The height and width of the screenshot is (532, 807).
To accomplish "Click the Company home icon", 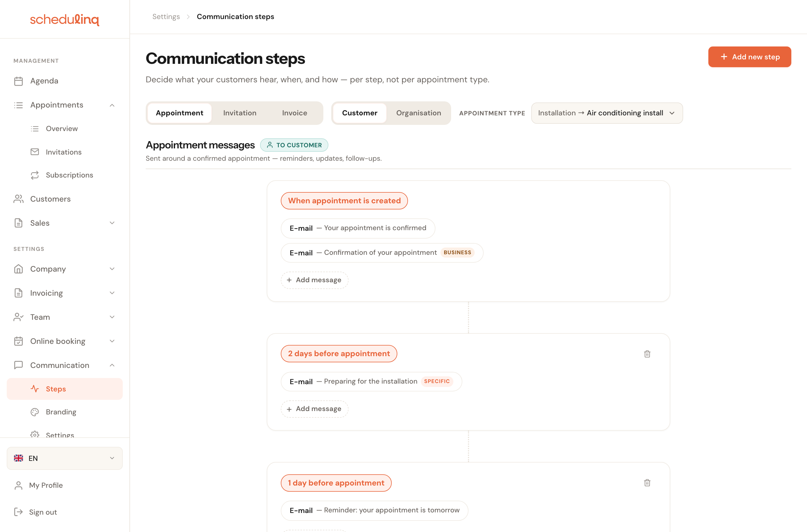I will 18,269.
